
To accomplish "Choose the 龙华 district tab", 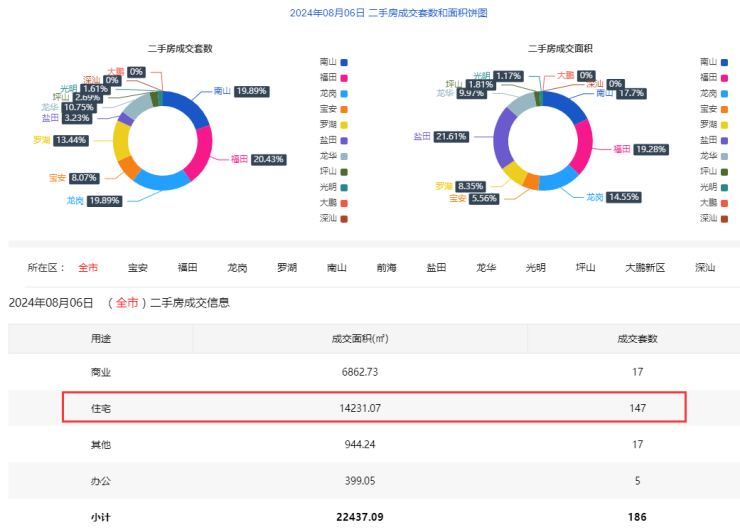I will click(x=486, y=268).
